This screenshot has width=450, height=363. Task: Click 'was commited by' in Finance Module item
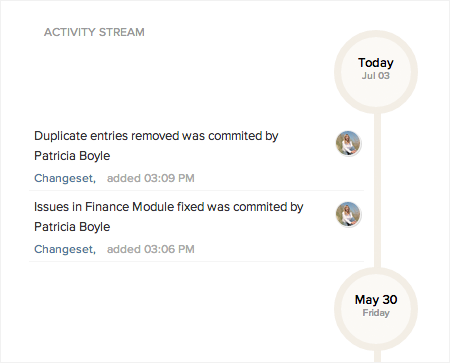(255, 207)
